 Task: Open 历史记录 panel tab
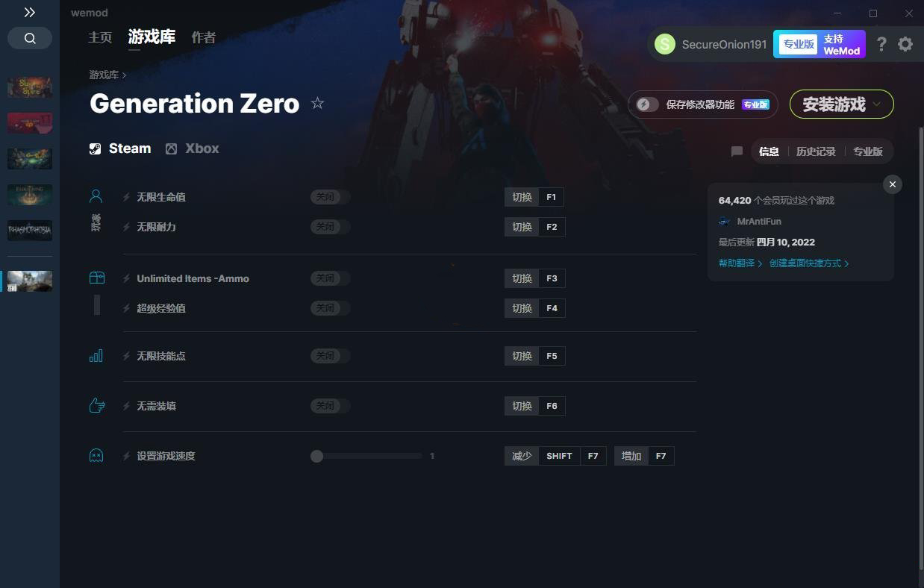[816, 151]
